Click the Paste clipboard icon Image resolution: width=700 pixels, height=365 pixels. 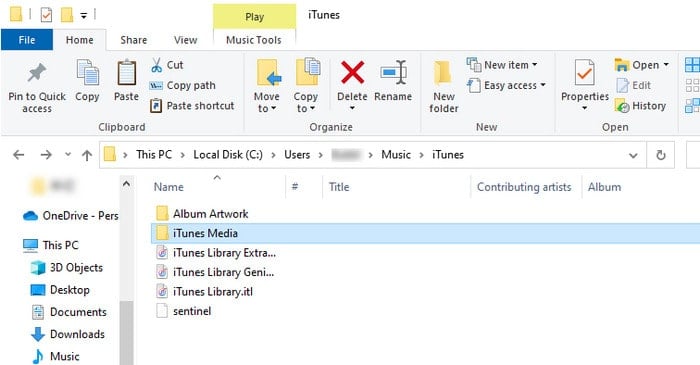pos(126,81)
